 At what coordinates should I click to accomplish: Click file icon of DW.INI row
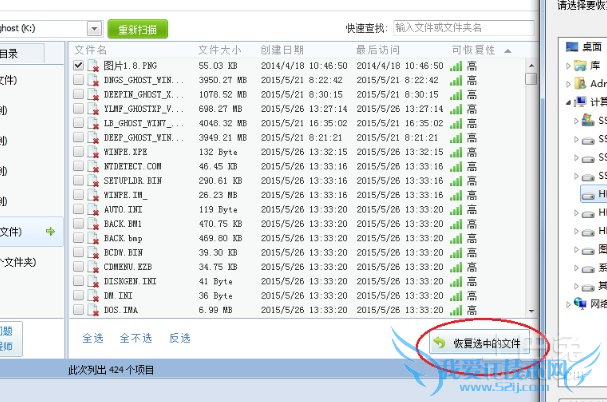click(93, 295)
